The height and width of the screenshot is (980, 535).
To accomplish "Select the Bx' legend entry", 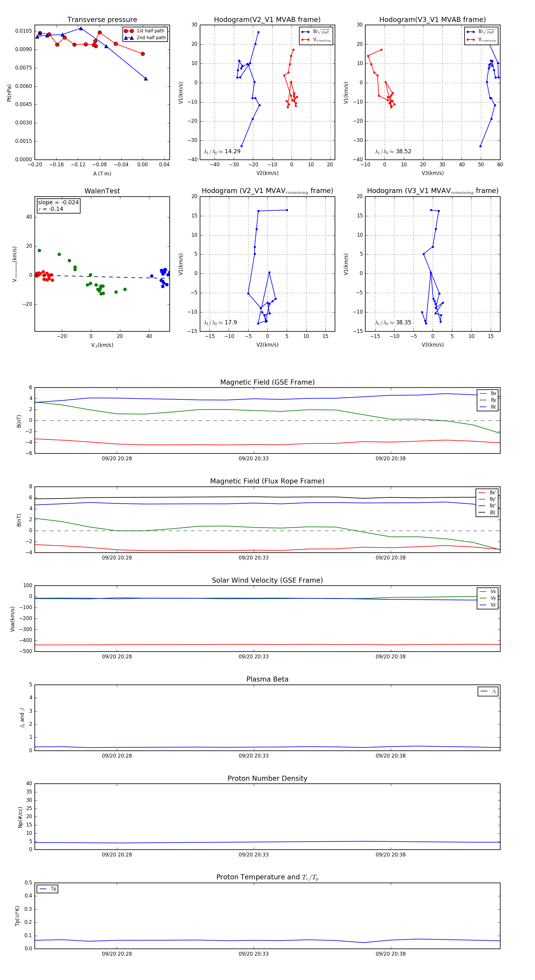I will point(487,492).
